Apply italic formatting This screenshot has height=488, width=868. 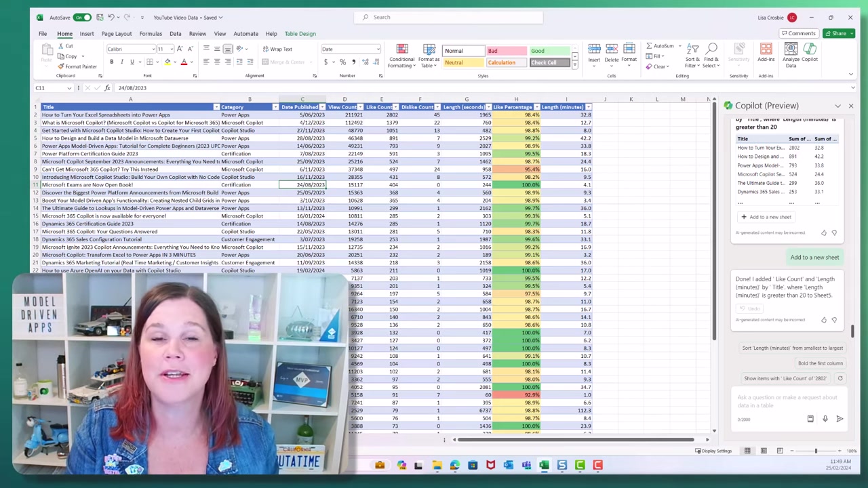coord(122,62)
